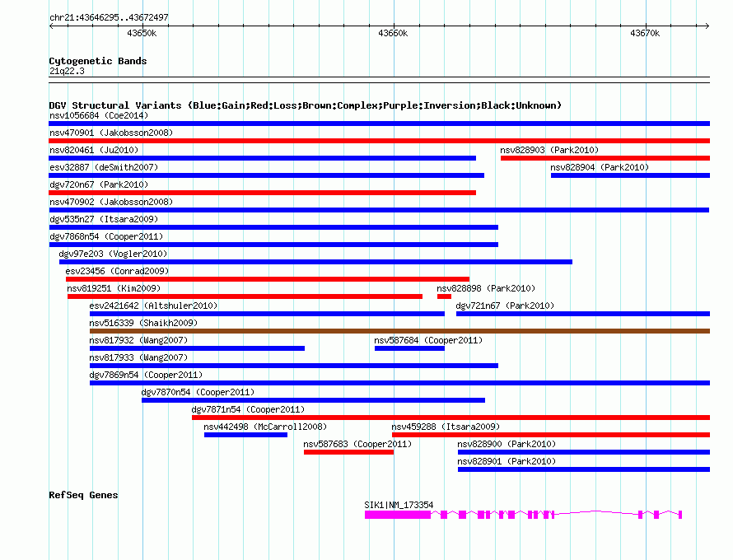Select the blue nsv817932 gain bar
This screenshot has height=560, width=733.
(198, 348)
